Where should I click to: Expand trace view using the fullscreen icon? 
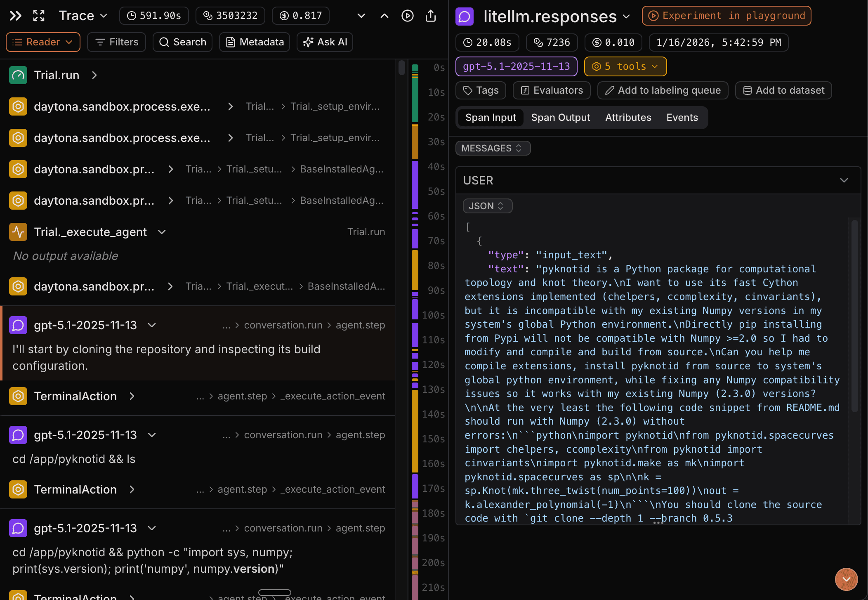point(38,15)
